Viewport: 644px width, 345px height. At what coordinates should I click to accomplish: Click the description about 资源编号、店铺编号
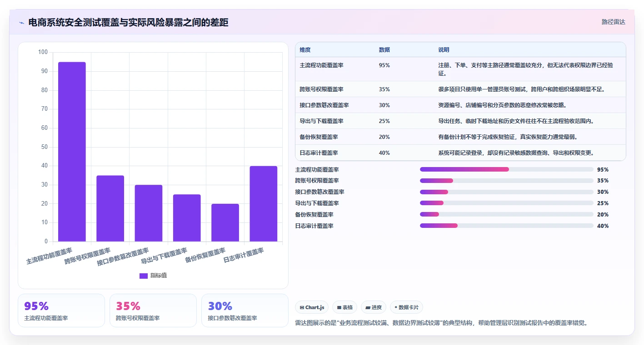503,105
